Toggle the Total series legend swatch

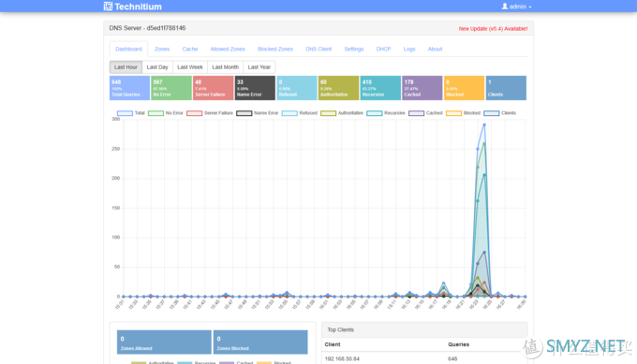tap(125, 113)
